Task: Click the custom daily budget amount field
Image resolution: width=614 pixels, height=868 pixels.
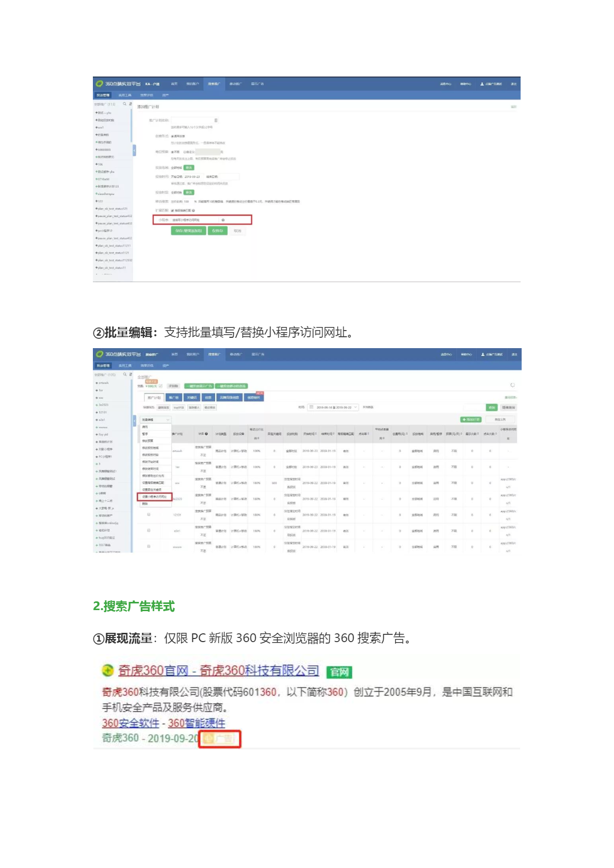Action: click(x=207, y=152)
